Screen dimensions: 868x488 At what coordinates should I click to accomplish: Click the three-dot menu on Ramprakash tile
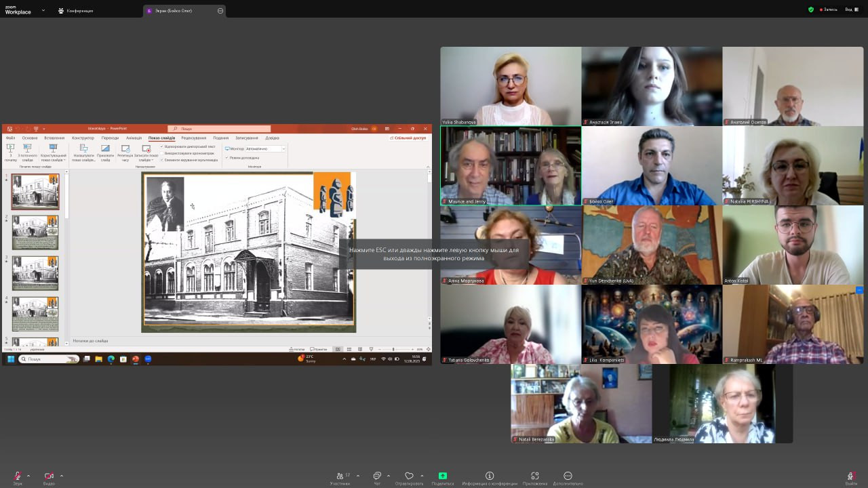pos(859,290)
